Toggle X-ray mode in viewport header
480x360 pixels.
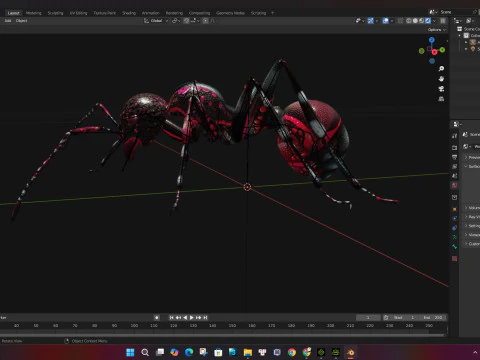pyautogui.click(x=400, y=21)
